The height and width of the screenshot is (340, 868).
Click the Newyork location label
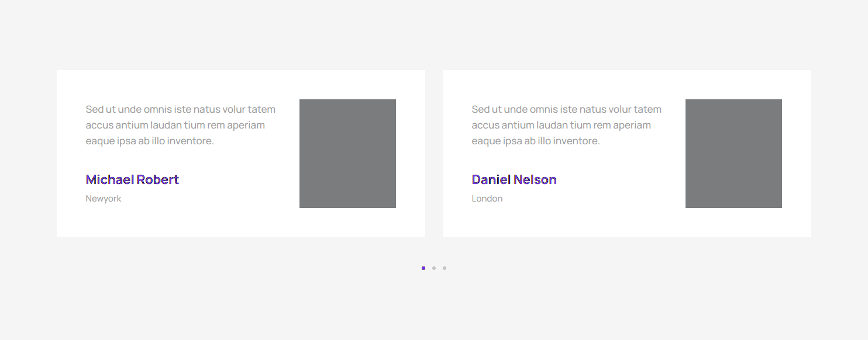[x=104, y=199]
